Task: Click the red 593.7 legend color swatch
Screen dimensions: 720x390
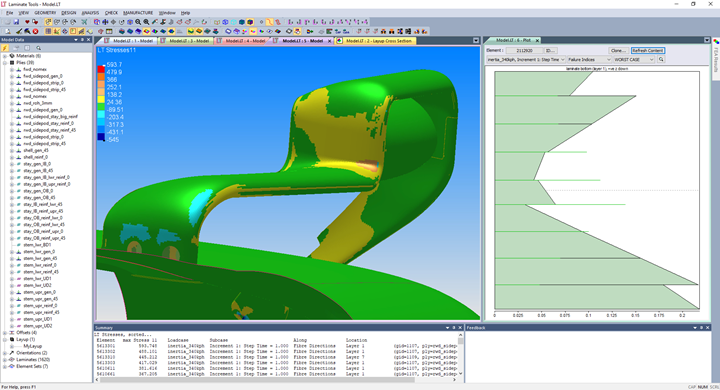Action: (x=101, y=68)
